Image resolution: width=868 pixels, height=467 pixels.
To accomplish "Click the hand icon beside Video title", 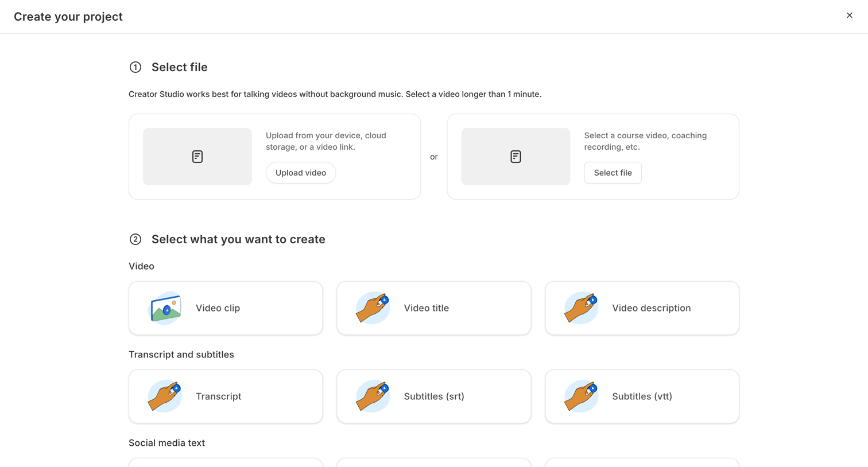I will pos(373,308).
